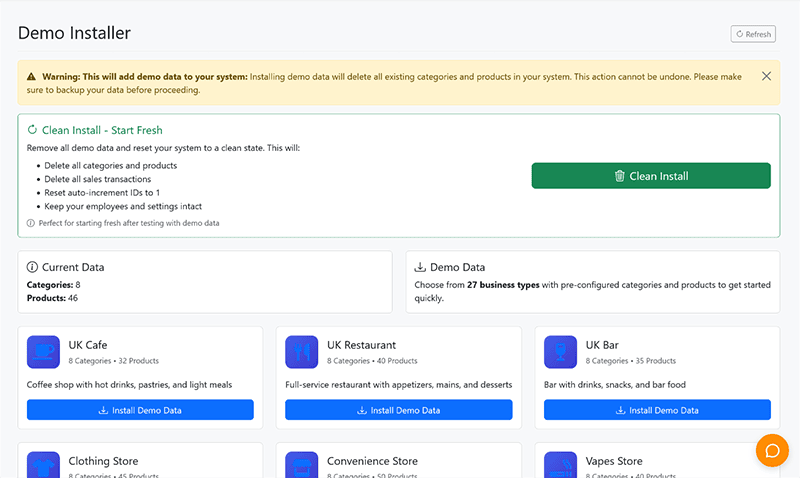Click the 'Clothing Store' card title
Screen dimensions: 800x478
point(103,461)
